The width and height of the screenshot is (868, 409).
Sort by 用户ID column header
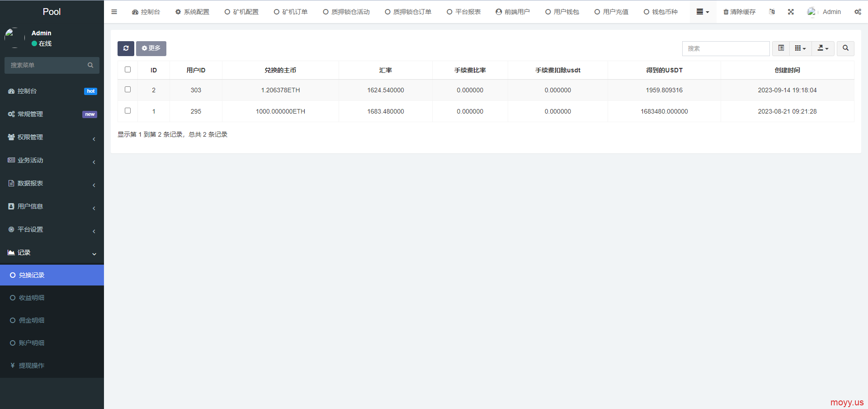pyautogui.click(x=196, y=70)
